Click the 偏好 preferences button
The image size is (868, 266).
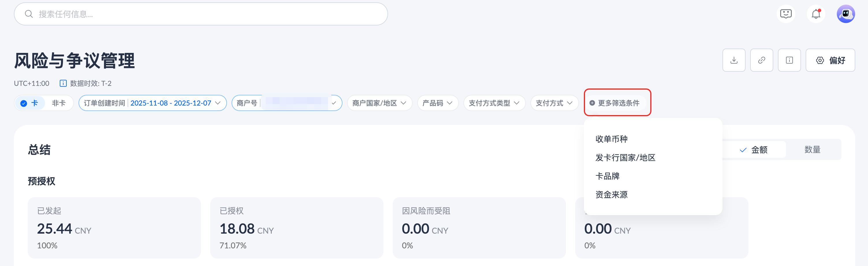tap(830, 60)
